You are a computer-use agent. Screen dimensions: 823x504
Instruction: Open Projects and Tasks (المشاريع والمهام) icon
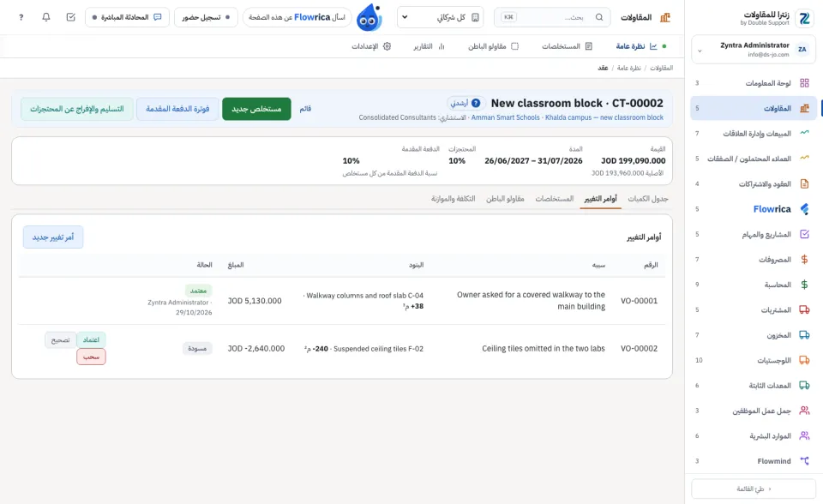[804, 234]
